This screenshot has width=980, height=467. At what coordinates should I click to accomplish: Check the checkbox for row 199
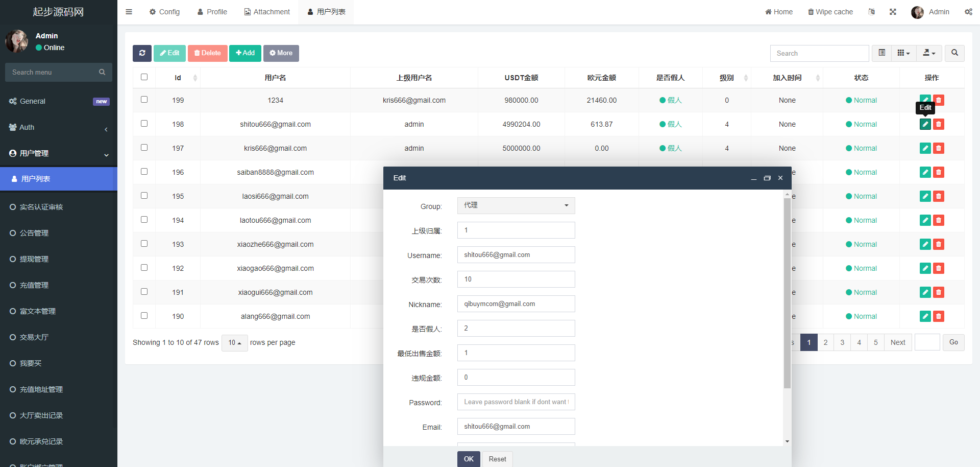click(144, 100)
